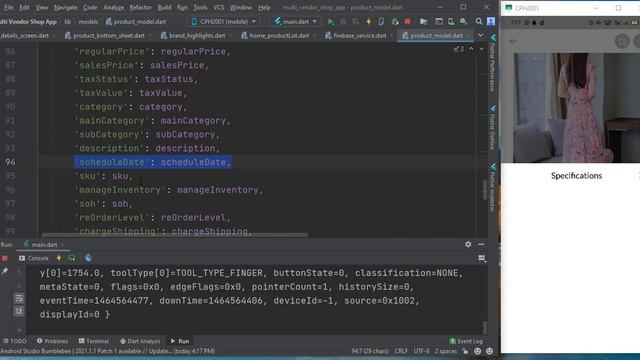Open the AVD device manager icon

pos(451,21)
